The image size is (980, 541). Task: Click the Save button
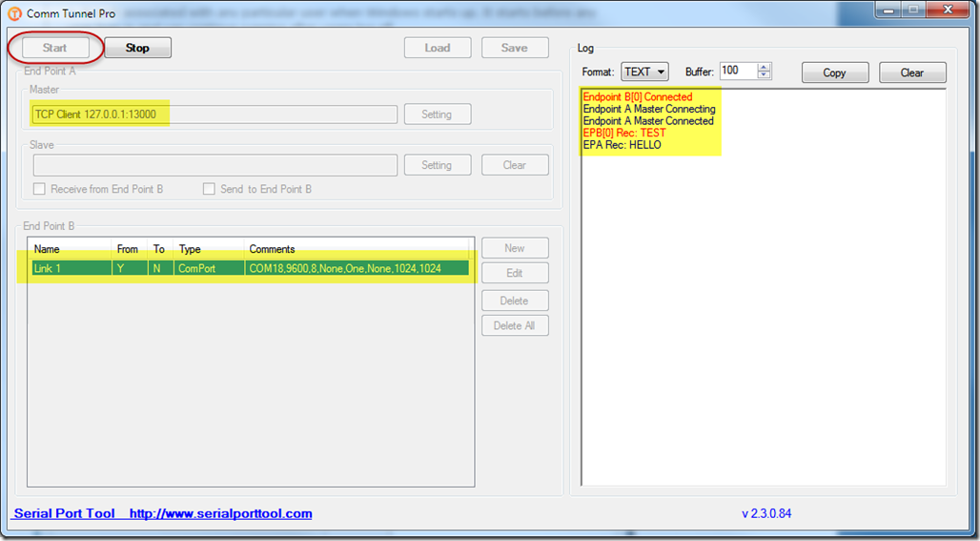(515, 48)
